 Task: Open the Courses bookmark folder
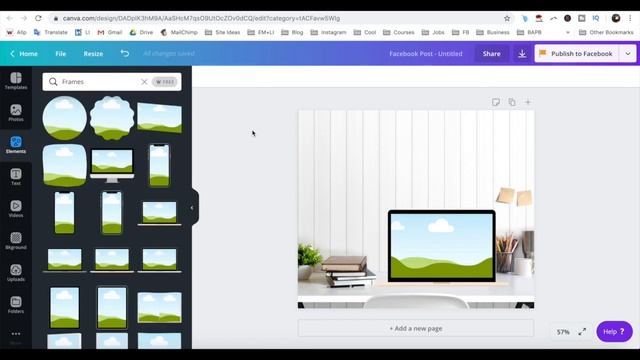[399, 32]
